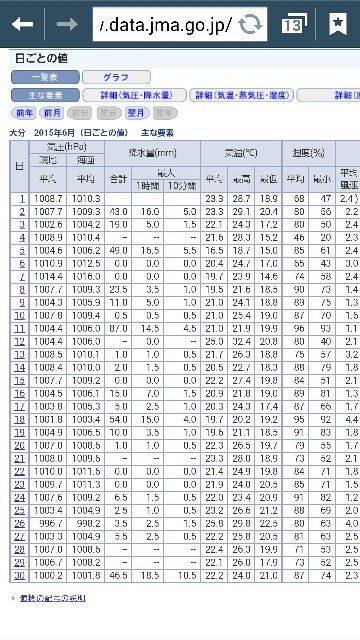Viewport: 360px width, 640px height.
Task: Open the bookmarks star icon
Action: [338, 24]
